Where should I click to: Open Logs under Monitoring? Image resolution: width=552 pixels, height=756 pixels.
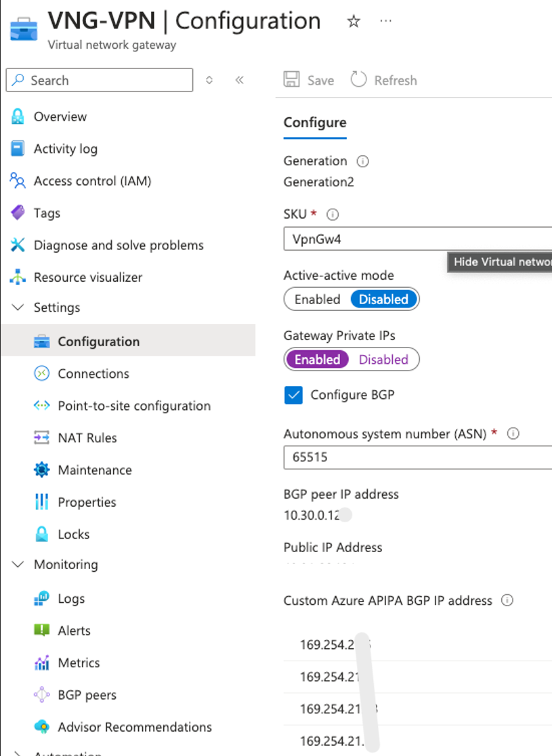pyautogui.click(x=71, y=599)
